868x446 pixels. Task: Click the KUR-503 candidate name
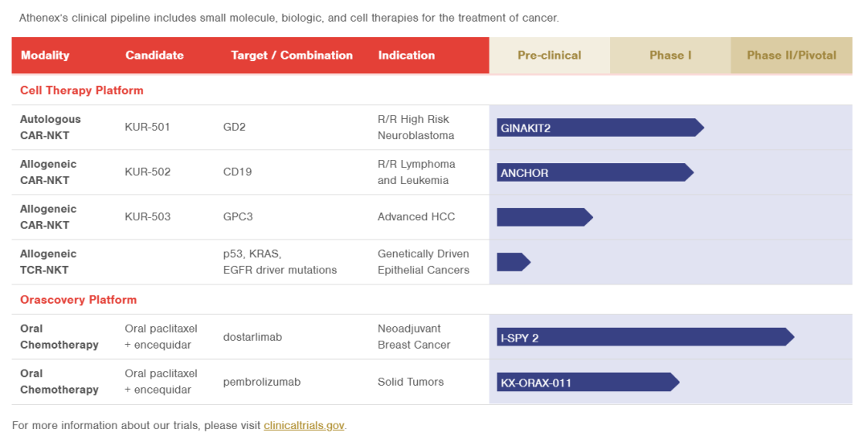(148, 217)
